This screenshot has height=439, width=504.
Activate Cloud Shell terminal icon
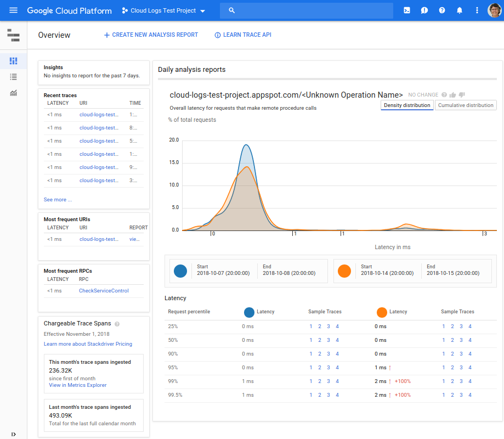click(x=407, y=10)
